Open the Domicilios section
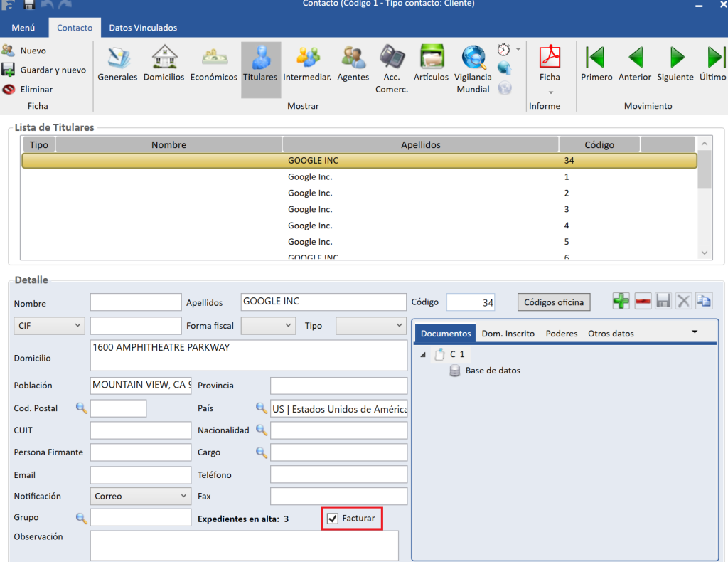Viewport: 728px width, 562px height. click(164, 63)
